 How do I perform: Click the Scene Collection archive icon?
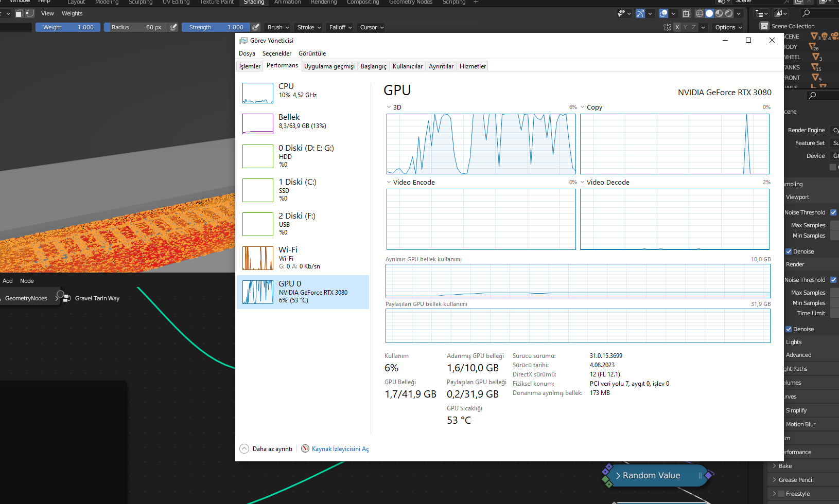(x=764, y=26)
